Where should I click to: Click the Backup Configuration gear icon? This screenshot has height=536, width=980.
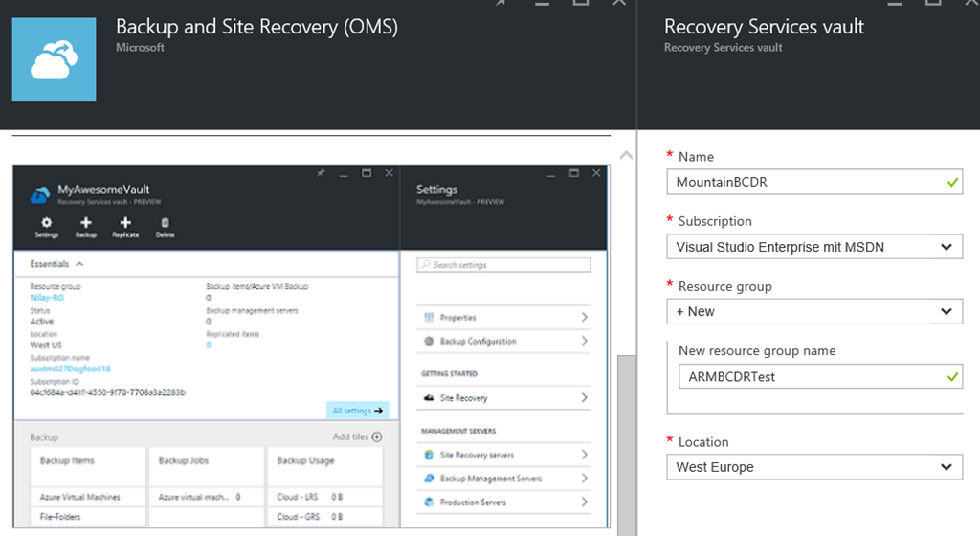coord(429,341)
